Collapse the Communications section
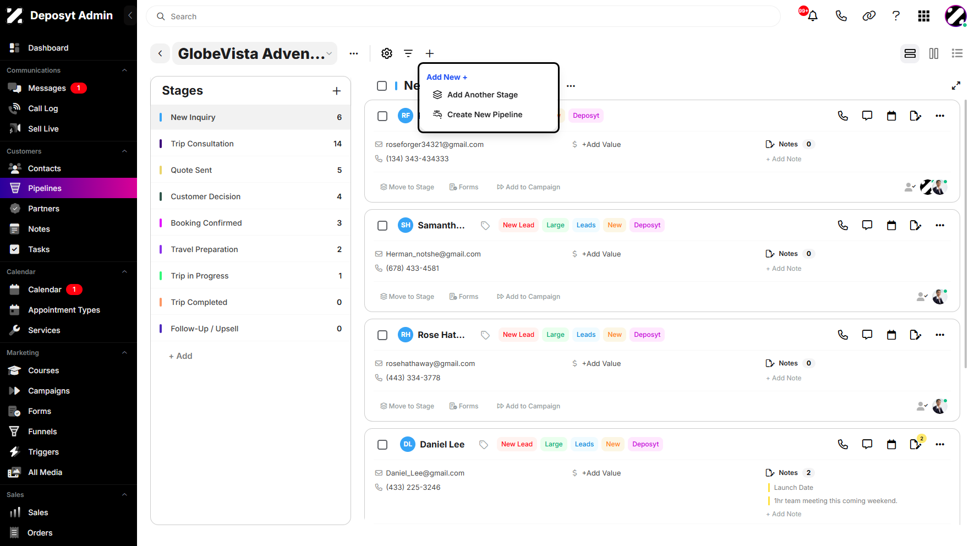 124,70
